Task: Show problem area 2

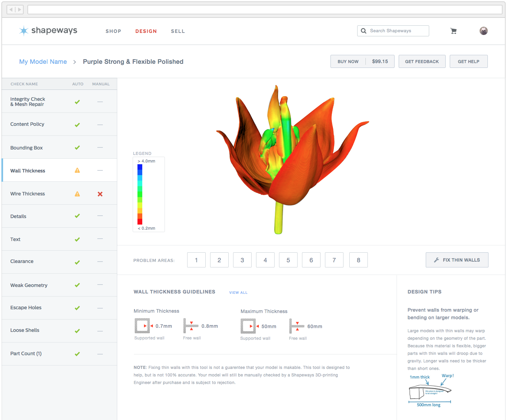Action: point(219,260)
